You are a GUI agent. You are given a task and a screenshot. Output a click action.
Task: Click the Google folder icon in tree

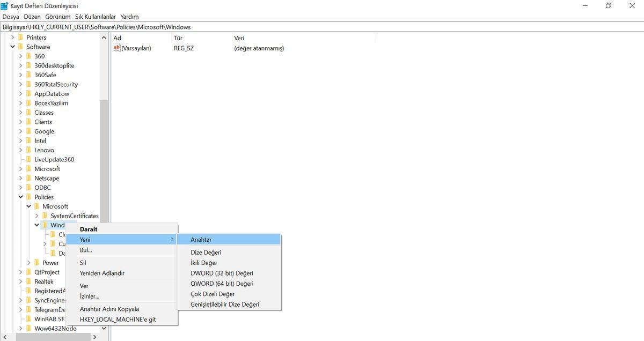(x=29, y=131)
